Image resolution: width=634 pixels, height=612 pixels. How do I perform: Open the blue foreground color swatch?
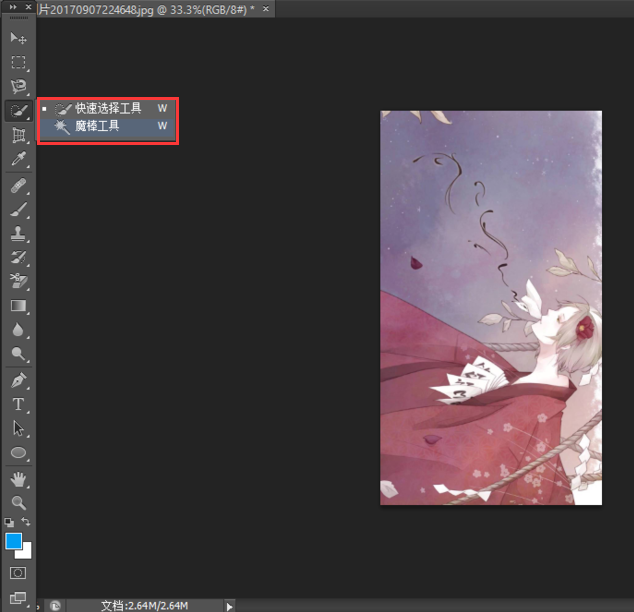13,541
